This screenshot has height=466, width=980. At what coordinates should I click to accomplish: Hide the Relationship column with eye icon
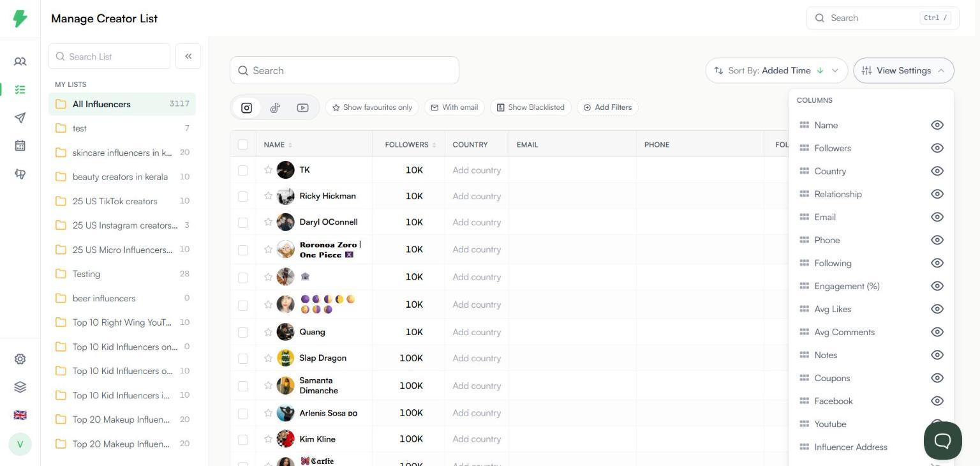[937, 194]
